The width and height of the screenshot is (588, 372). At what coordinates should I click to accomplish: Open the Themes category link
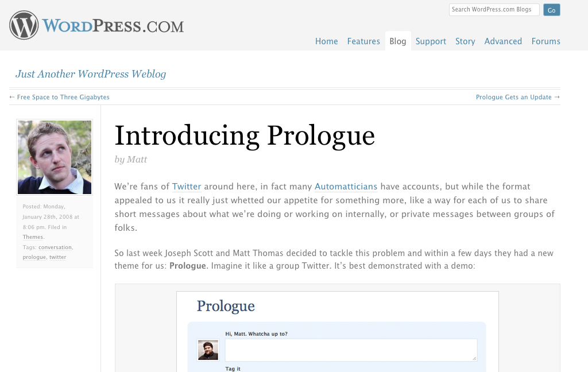33,237
